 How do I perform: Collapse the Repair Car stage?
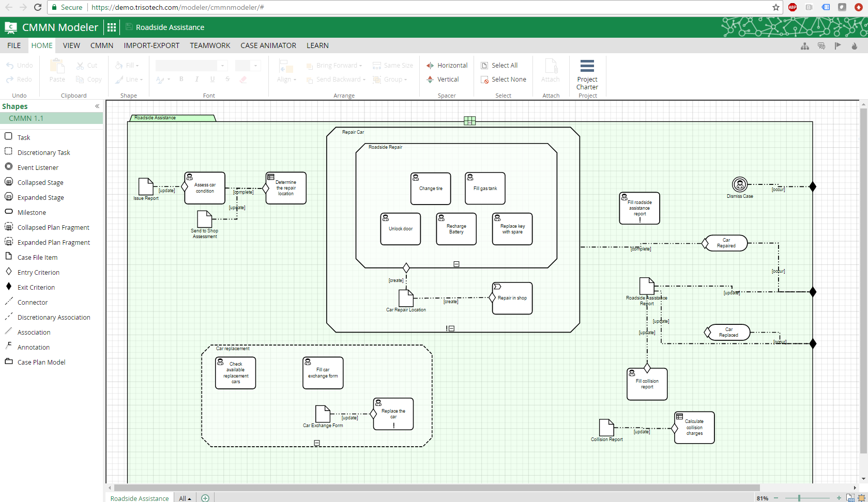click(452, 328)
